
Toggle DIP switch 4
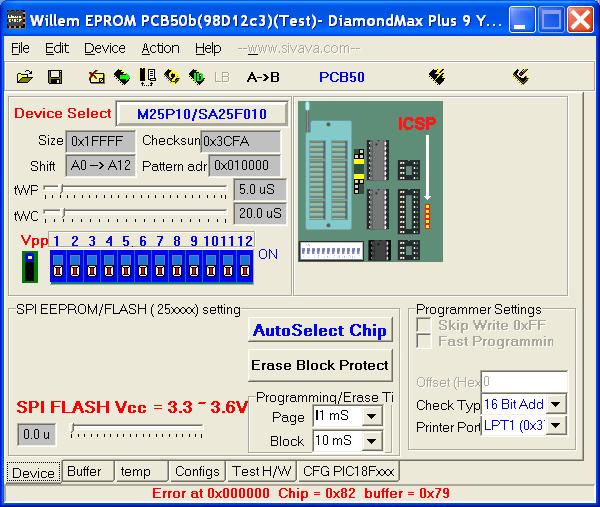(109, 267)
